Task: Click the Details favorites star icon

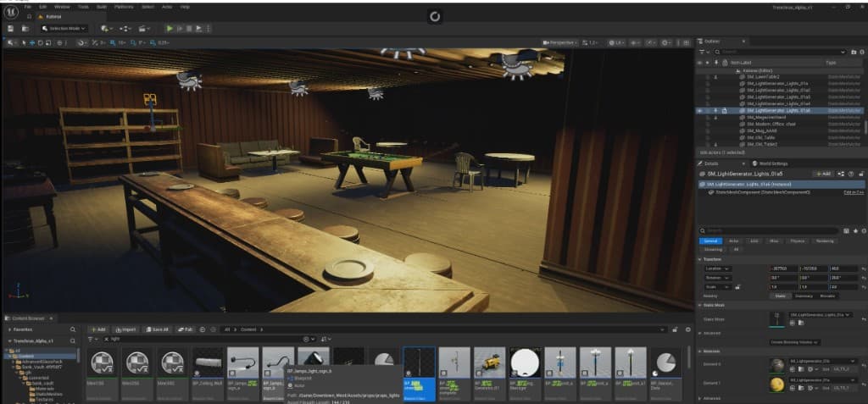Action: tap(855, 230)
